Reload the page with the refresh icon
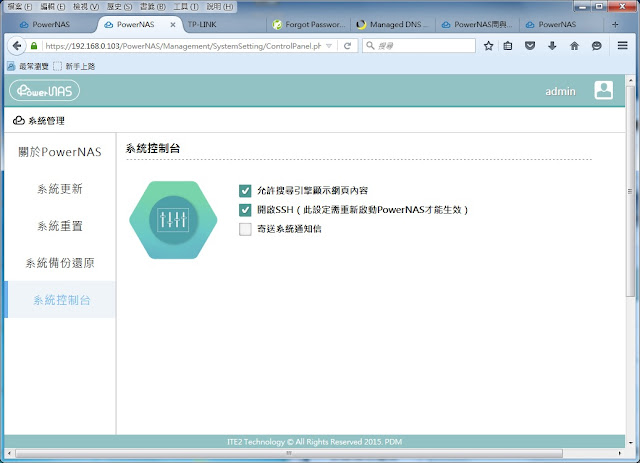The width and height of the screenshot is (640, 463). (x=347, y=46)
